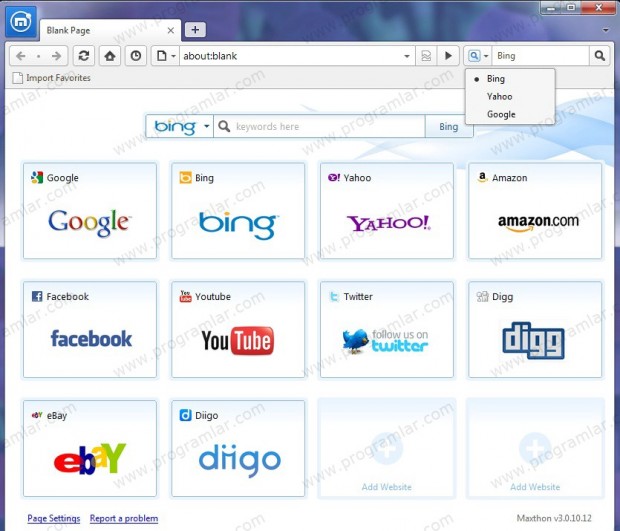
Task: Click the search engine selector icon
Action: 474,56
